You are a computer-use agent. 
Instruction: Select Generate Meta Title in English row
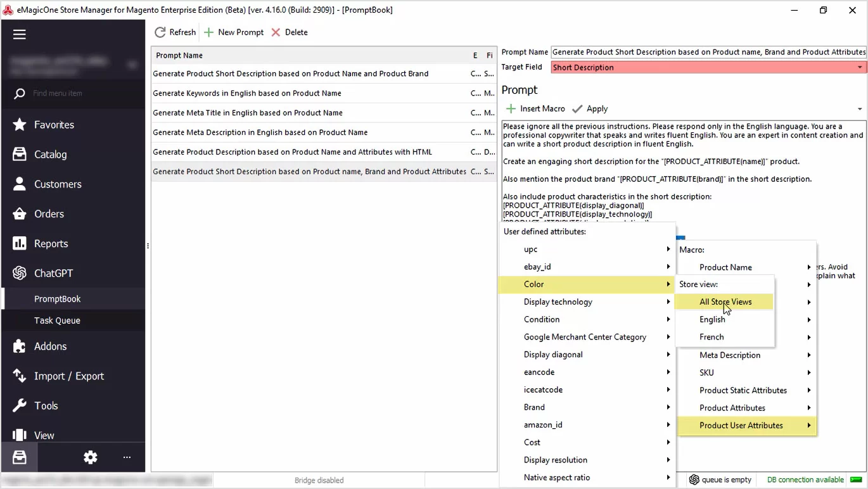(x=323, y=113)
